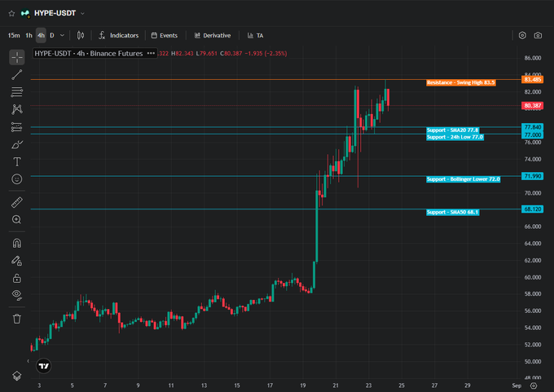The height and width of the screenshot is (392, 554).
Task: Collapse the left toolbar arrow
Action: [x=28, y=361]
